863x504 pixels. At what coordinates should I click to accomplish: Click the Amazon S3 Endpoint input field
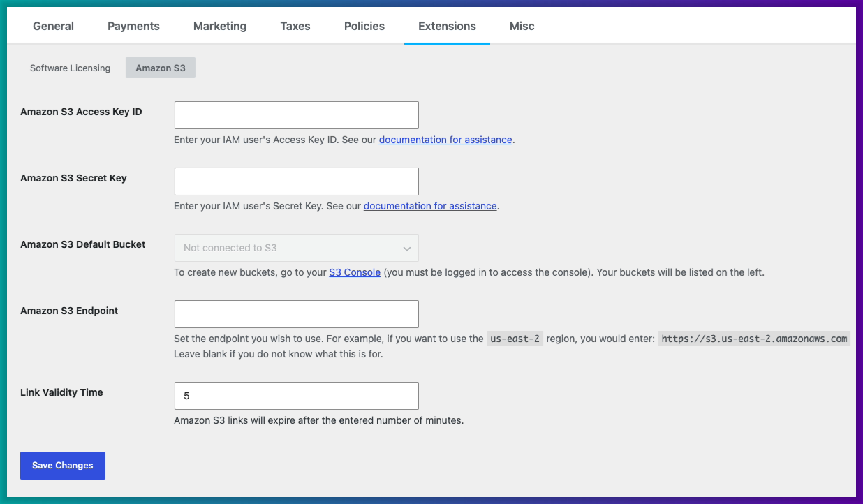tap(296, 314)
